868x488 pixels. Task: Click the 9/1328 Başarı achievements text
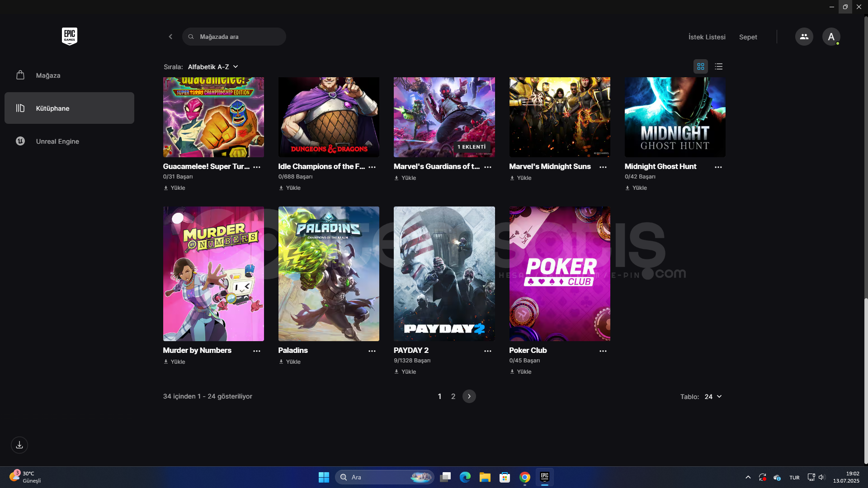412,361
